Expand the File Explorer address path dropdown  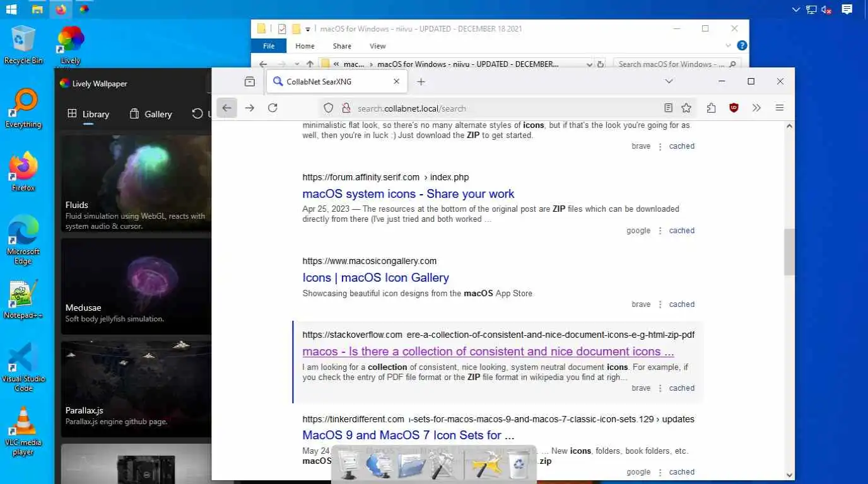589,64
